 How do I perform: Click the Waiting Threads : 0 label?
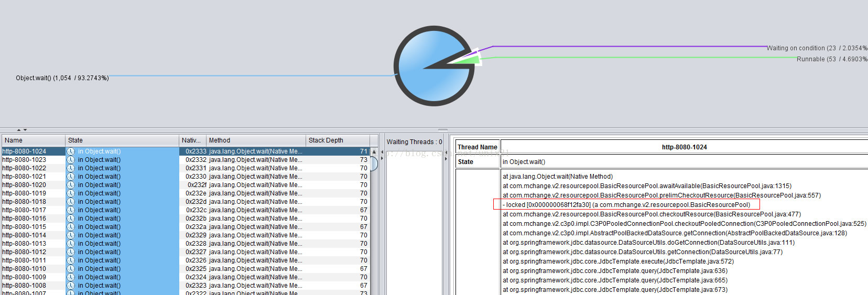(415, 142)
